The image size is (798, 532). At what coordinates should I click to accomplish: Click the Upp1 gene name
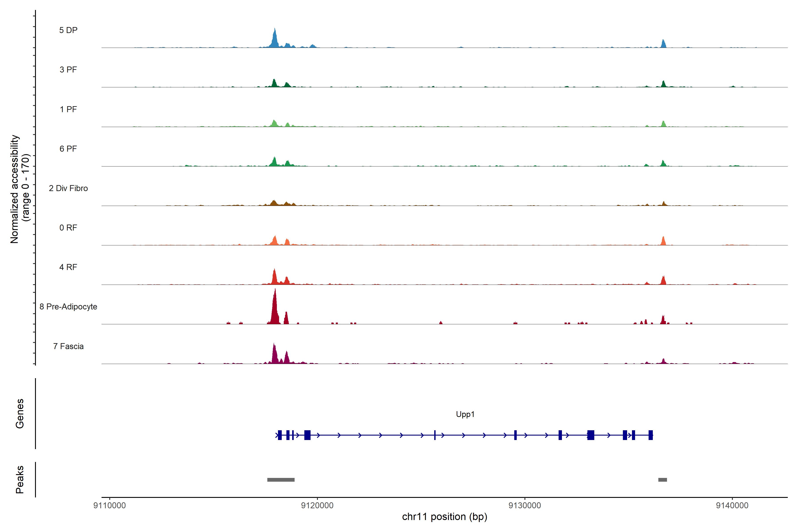(x=465, y=414)
